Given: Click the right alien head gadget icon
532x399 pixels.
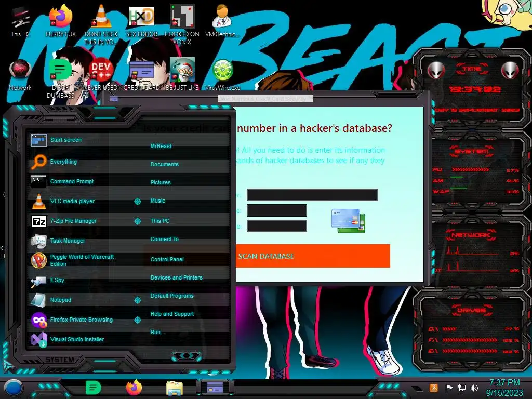Looking at the screenshot, I should [510, 70].
